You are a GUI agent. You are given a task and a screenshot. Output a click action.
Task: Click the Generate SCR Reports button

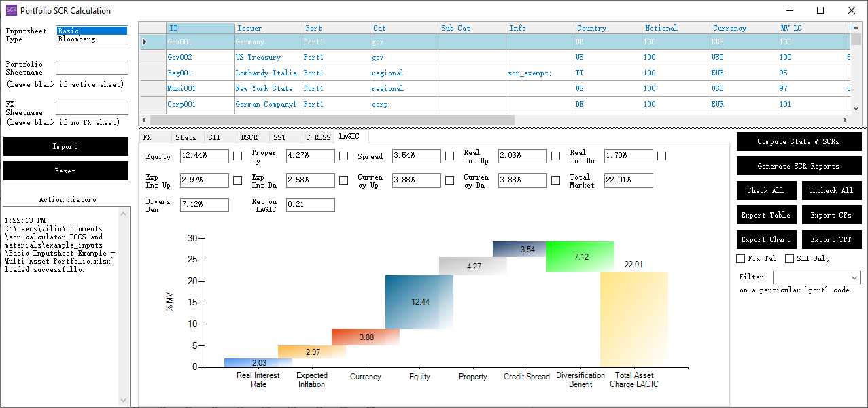[799, 166]
